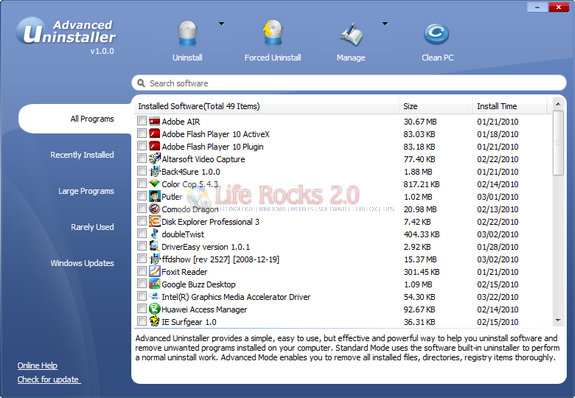Open the Manage notebook icon

pyautogui.click(x=351, y=34)
